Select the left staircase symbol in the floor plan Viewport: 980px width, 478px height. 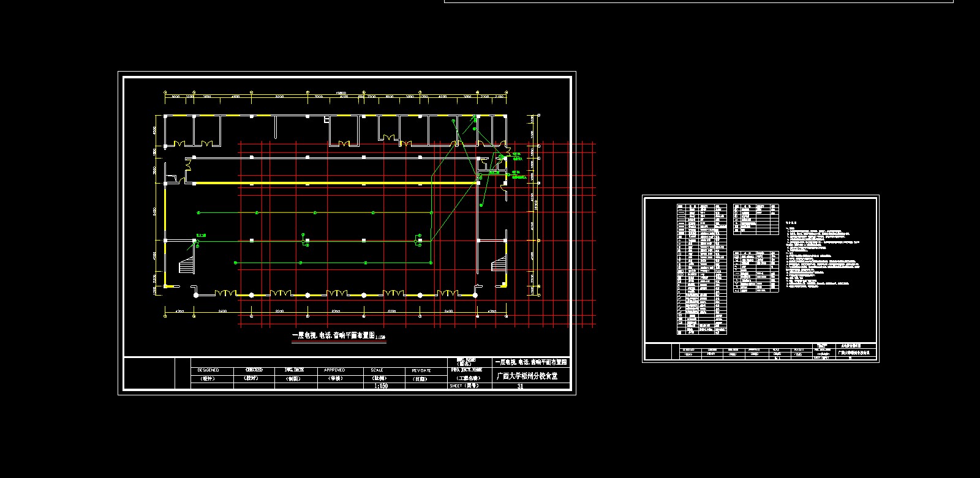(186, 266)
